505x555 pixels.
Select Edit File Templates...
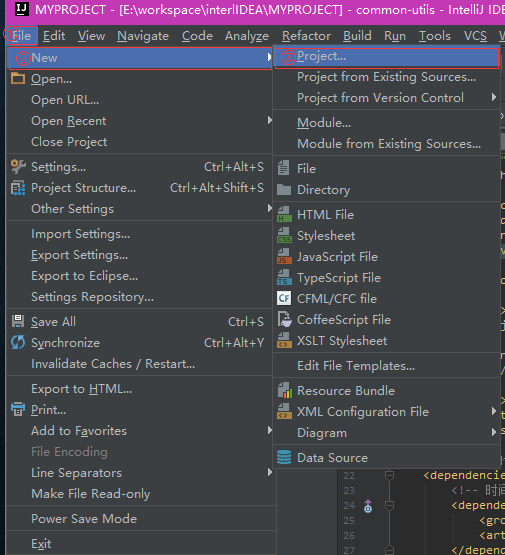(x=387, y=365)
